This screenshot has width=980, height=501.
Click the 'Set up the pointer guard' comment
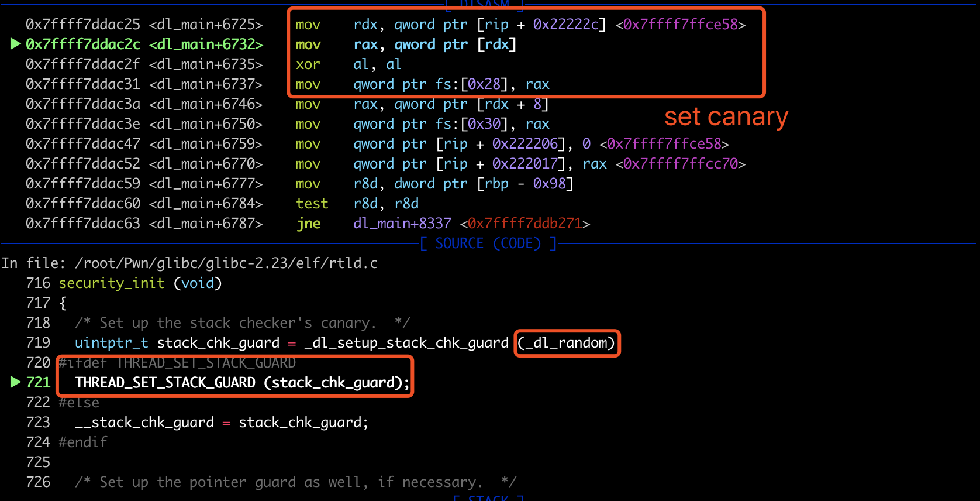point(296,482)
